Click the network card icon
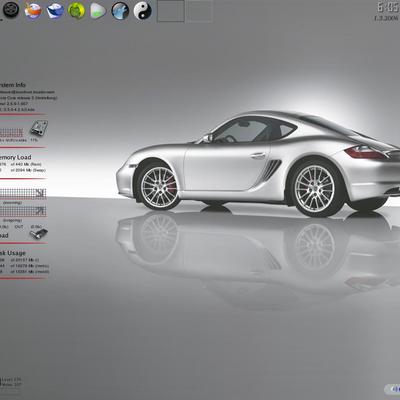The width and height of the screenshot is (400, 400). click(x=38, y=234)
